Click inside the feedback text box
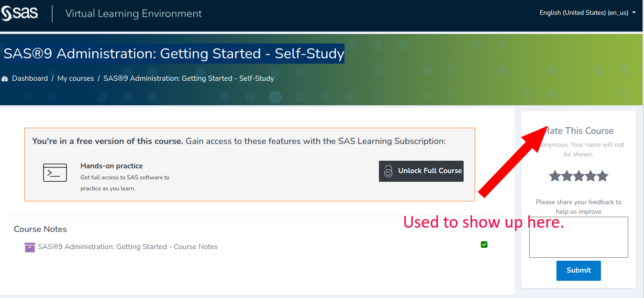644x298 pixels. (x=578, y=237)
